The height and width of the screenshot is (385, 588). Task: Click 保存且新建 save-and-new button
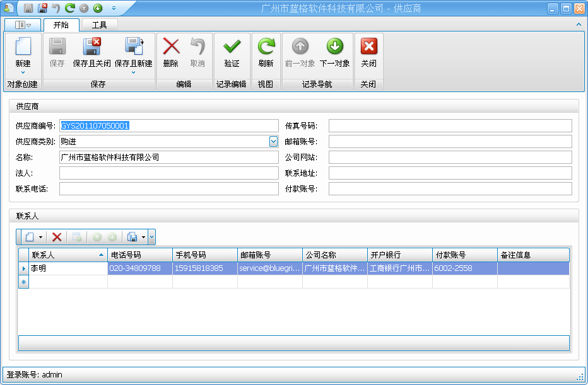pos(133,52)
